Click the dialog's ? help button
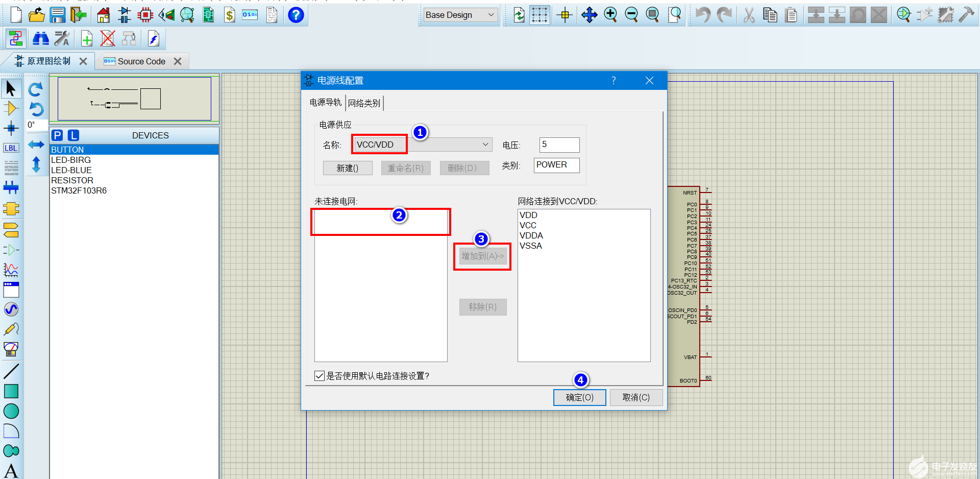The image size is (980, 479). (x=614, y=80)
